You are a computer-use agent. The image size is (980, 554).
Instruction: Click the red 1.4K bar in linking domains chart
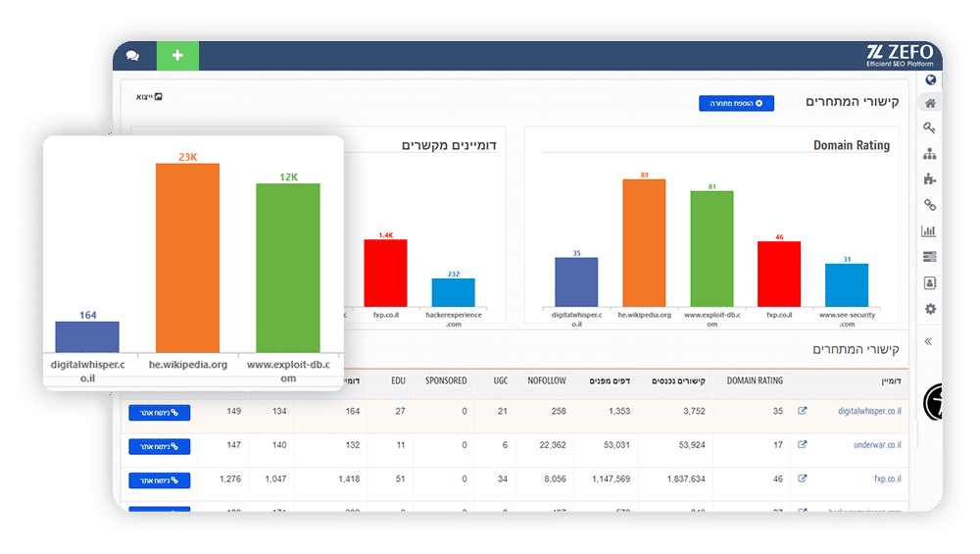coord(385,274)
